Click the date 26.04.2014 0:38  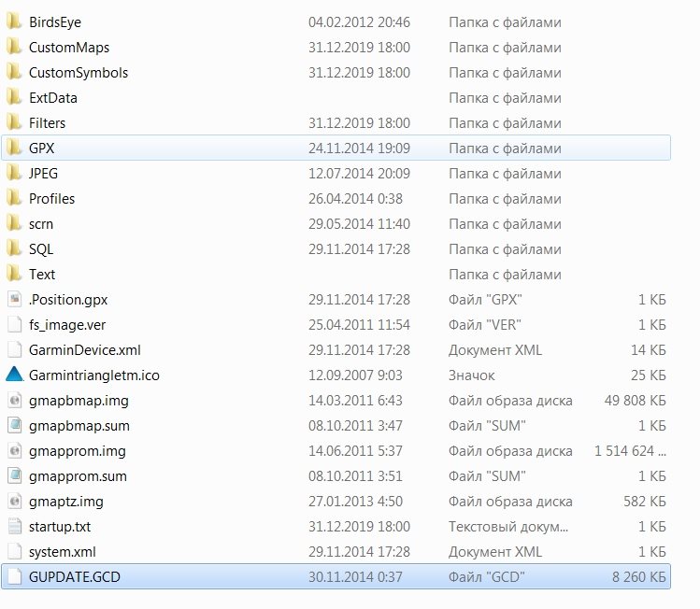(355, 199)
